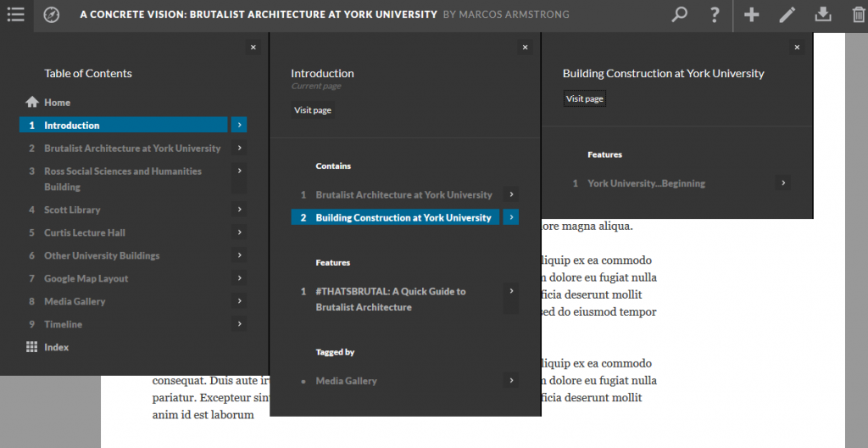
Task: Select Media Gallery in Table of Contents
Action: coord(75,301)
